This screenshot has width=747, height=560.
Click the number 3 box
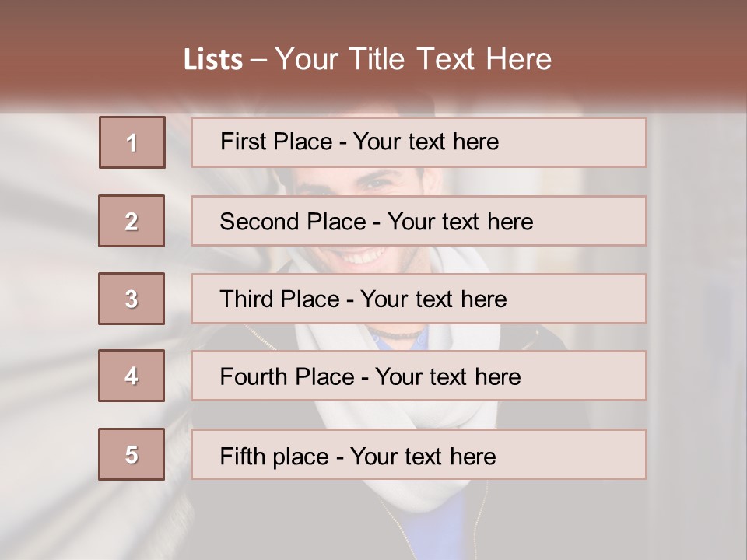pos(132,299)
